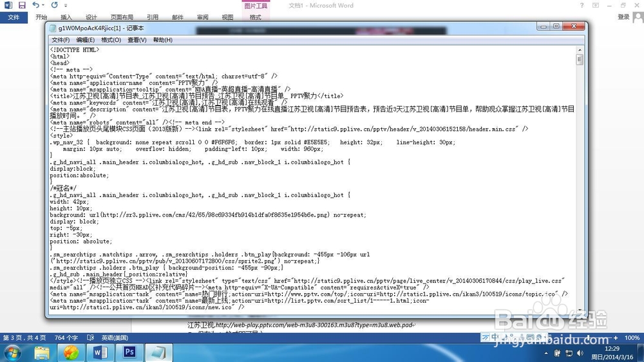Click the 100% zoom level
Viewport: 644px width, 362px height.
(x=632, y=338)
